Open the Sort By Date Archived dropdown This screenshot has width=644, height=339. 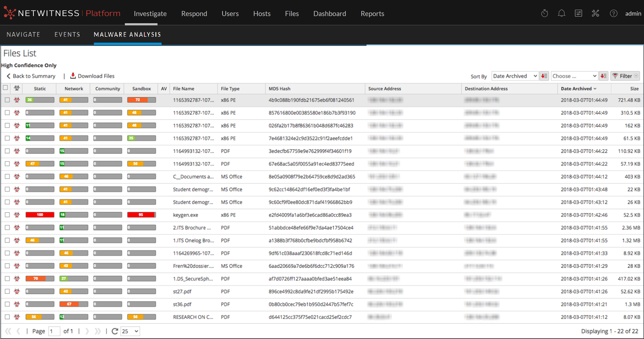pos(515,76)
